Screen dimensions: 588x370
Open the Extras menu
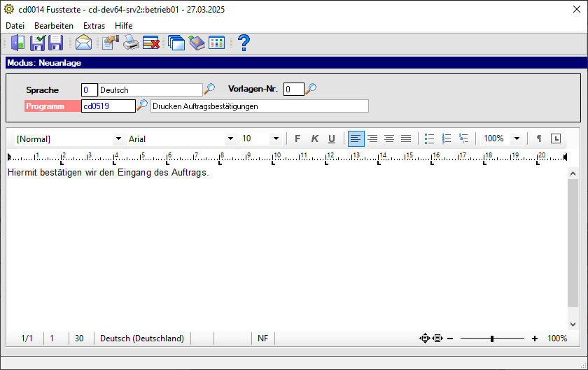click(x=94, y=25)
